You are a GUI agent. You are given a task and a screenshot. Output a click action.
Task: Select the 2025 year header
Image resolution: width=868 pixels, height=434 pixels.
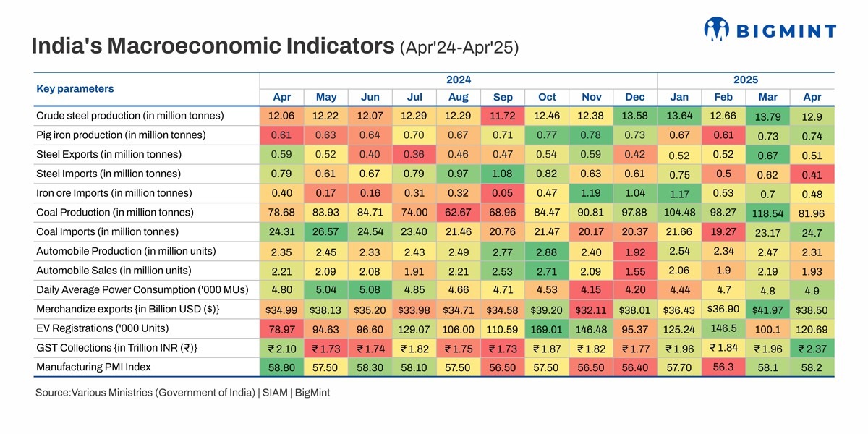pos(745,80)
